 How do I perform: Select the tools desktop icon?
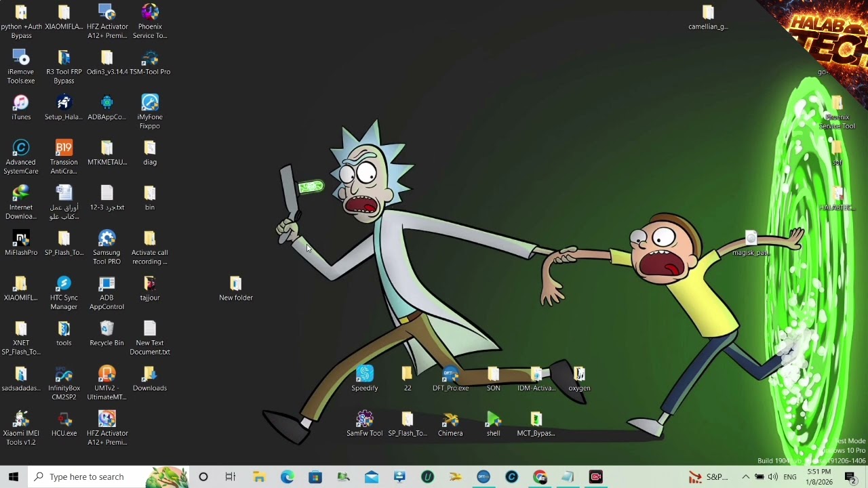[64, 333]
